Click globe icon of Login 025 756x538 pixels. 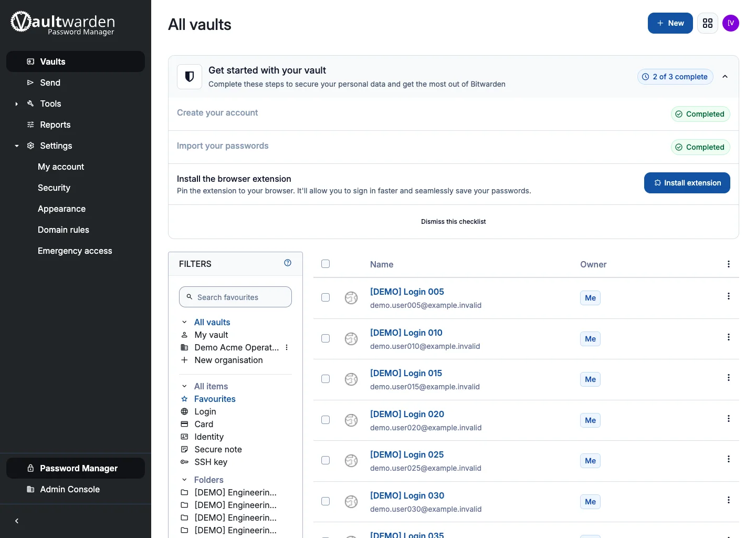[351, 461]
